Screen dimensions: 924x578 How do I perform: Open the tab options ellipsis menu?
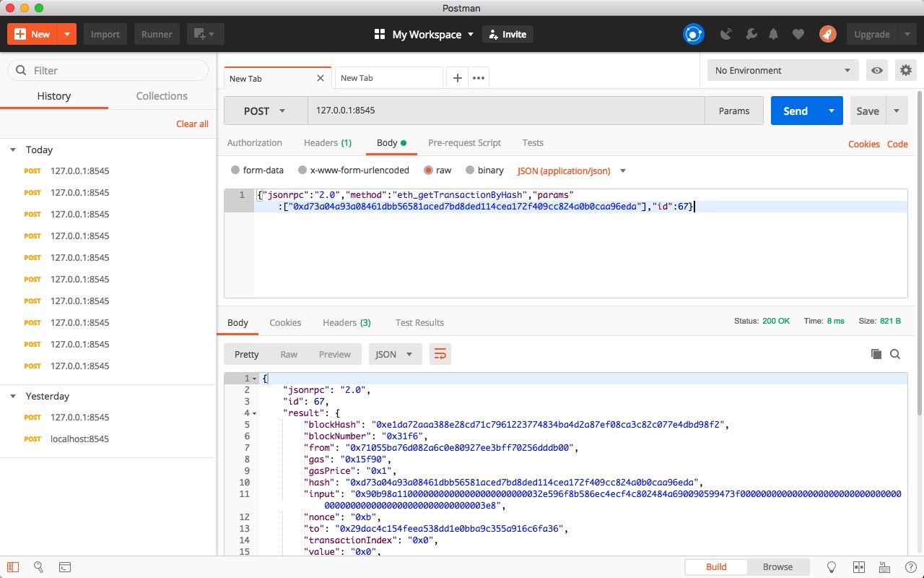(x=478, y=78)
